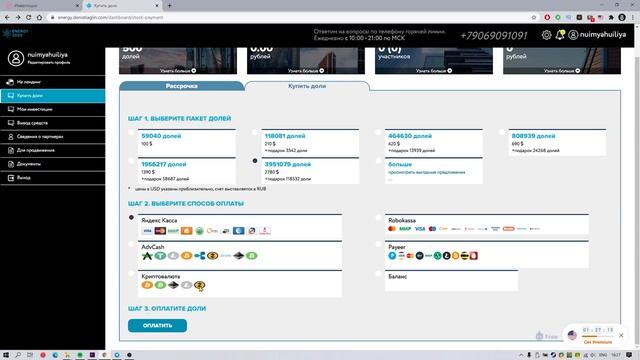Choose Robokassa payment radio
The width and height of the screenshot is (640, 360).
pos(378,218)
